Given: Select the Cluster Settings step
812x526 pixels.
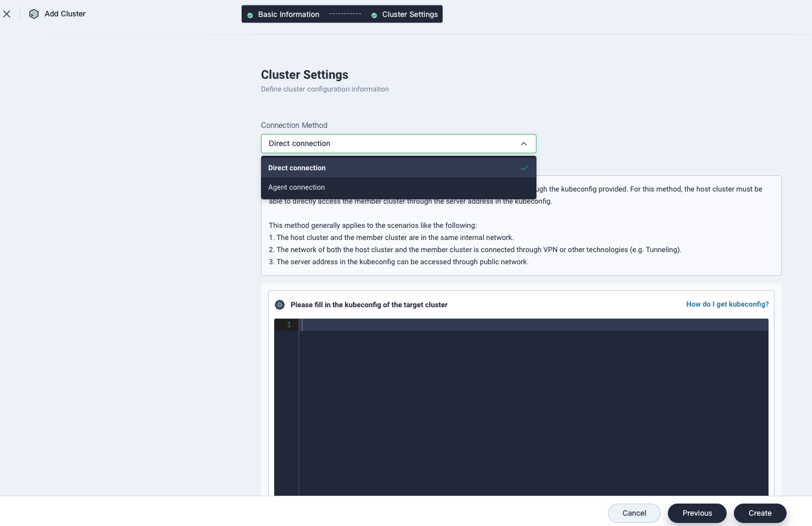Looking at the screenshot, I should coord(409,15).
